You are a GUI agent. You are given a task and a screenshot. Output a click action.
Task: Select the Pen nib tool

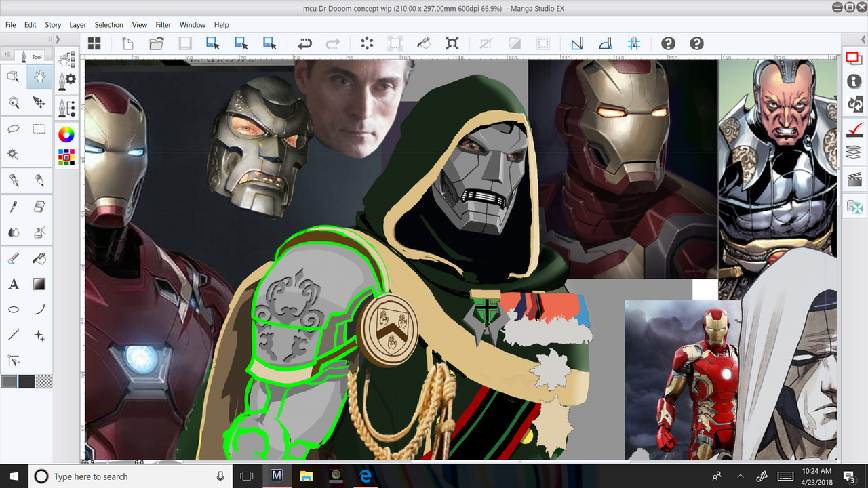[x=14, y=180]
